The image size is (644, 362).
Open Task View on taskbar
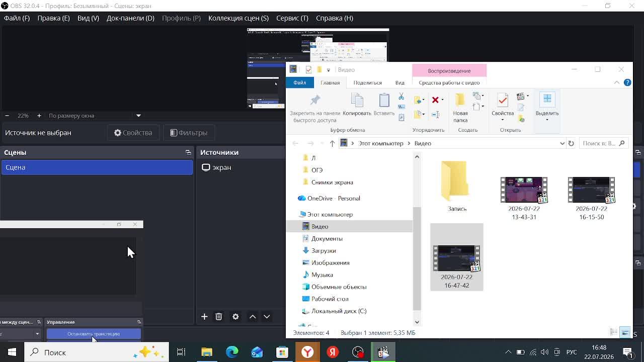point(181,352)
